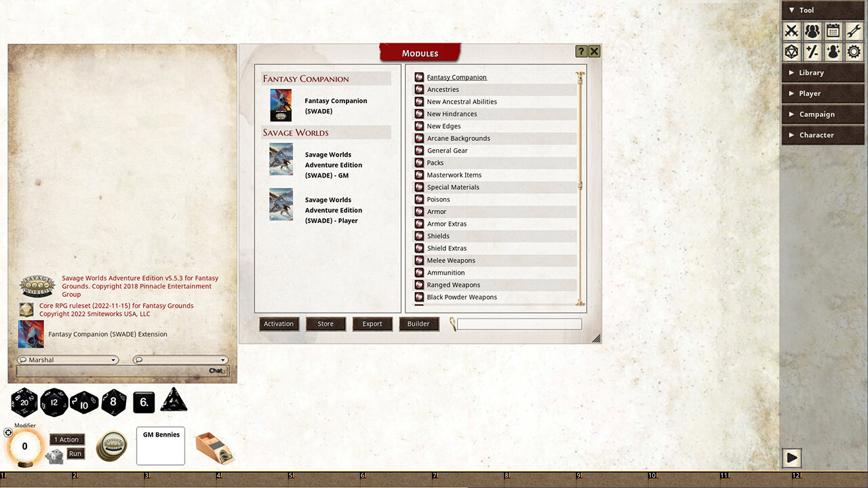Viewport: 868px width, 488px height.
Task: Open the Fantasy Companion list entry
Action: coord(456,77)
